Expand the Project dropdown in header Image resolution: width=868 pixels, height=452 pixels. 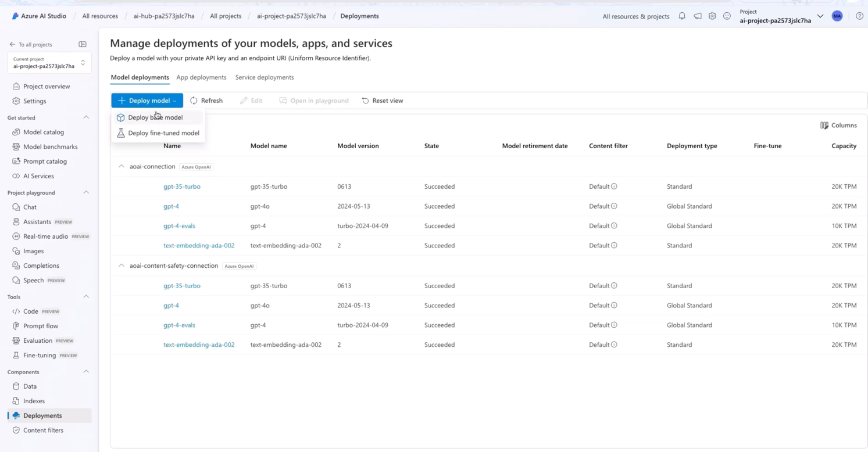pos(820,16)
